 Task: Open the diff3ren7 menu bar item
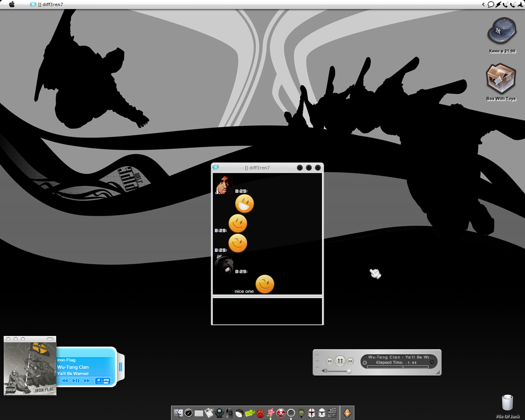click(x=46, y=5)
